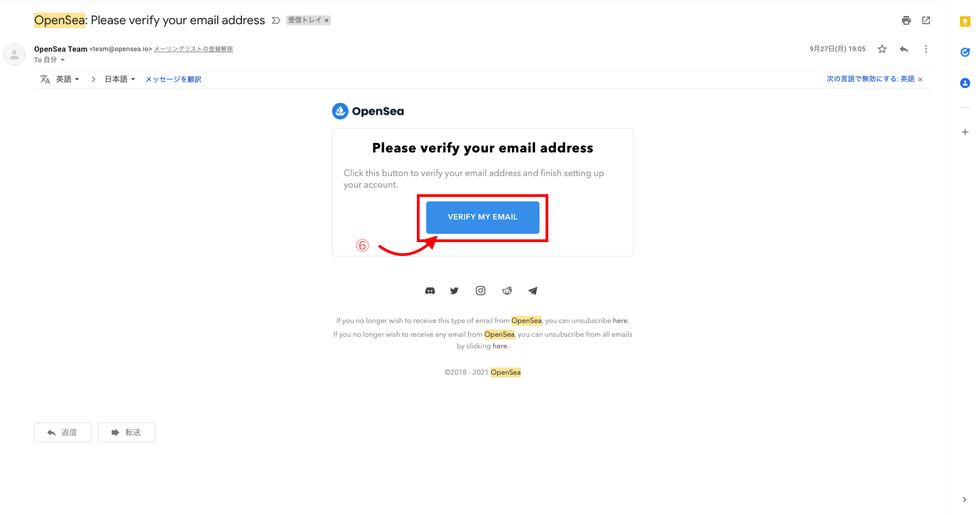Open the three-dot more options menu

926,49
